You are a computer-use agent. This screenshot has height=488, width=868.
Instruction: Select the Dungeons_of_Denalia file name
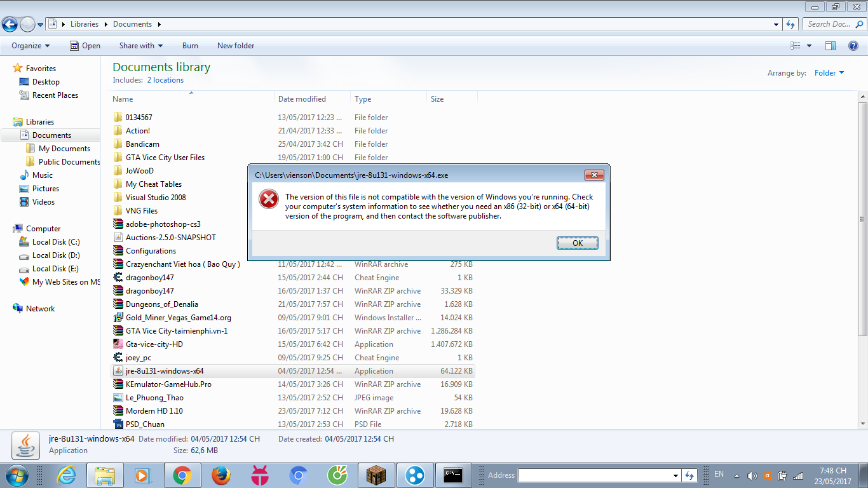pyautogui.click(x=162, y=304)
